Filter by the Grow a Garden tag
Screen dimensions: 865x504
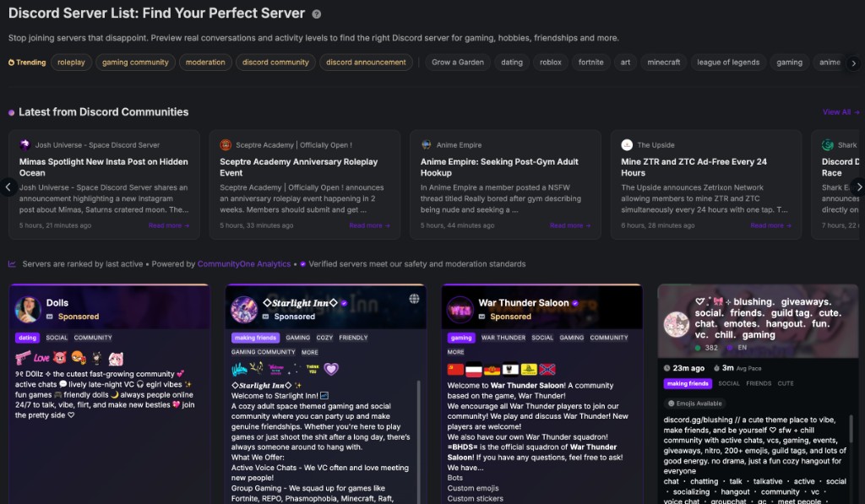457,62
